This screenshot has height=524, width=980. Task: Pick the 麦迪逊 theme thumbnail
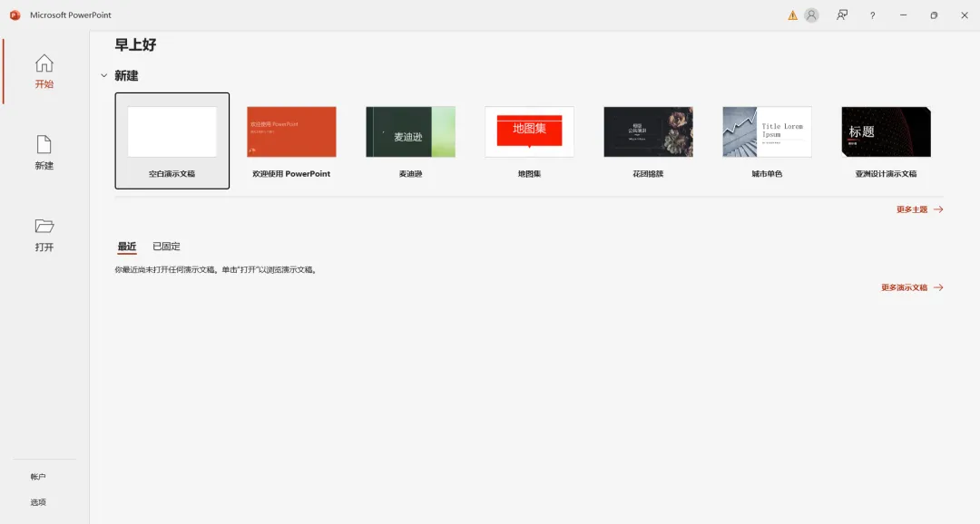411,131
